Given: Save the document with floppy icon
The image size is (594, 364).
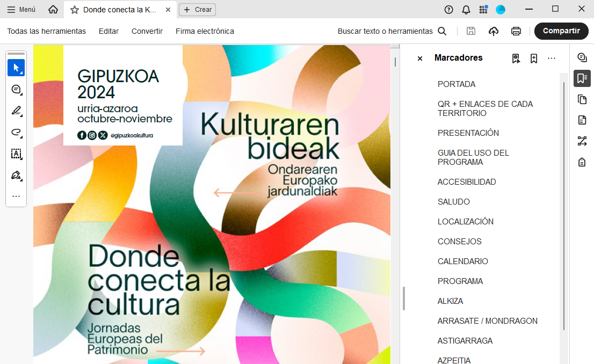Looking at the screenshot, I should pos(471,31).
